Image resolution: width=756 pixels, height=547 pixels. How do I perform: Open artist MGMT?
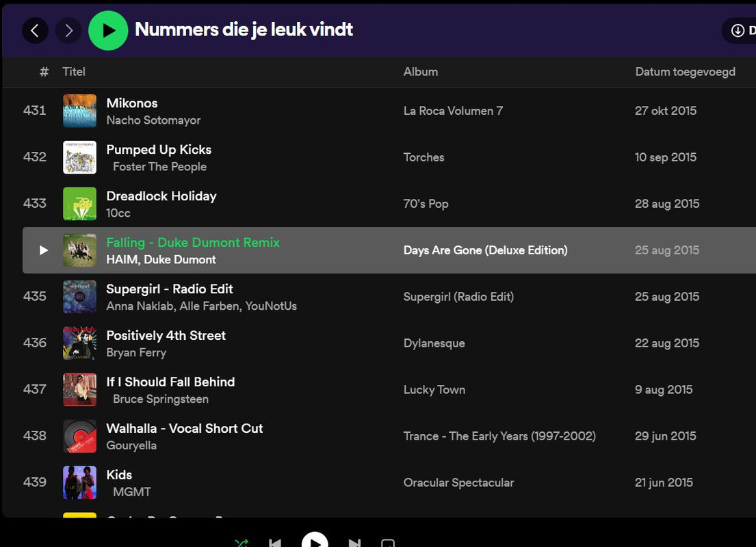point(131,492)
